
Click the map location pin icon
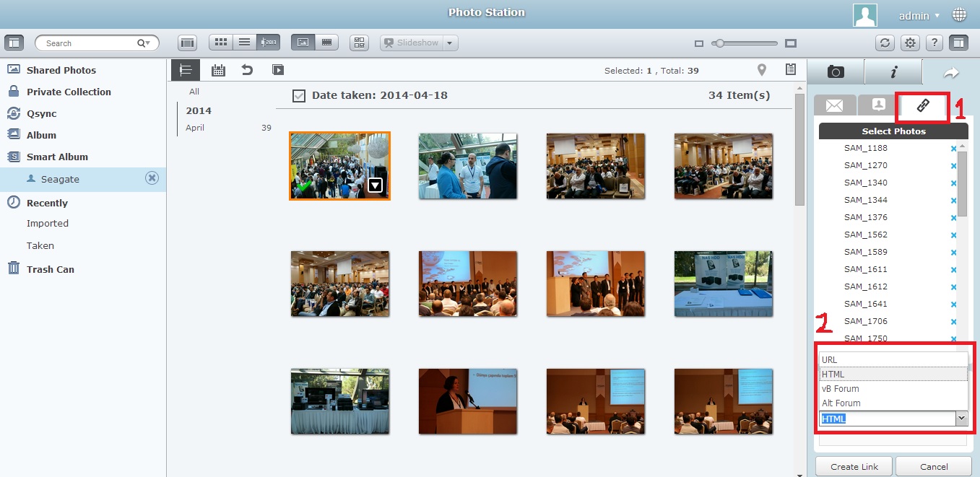(x=761, y=70)
